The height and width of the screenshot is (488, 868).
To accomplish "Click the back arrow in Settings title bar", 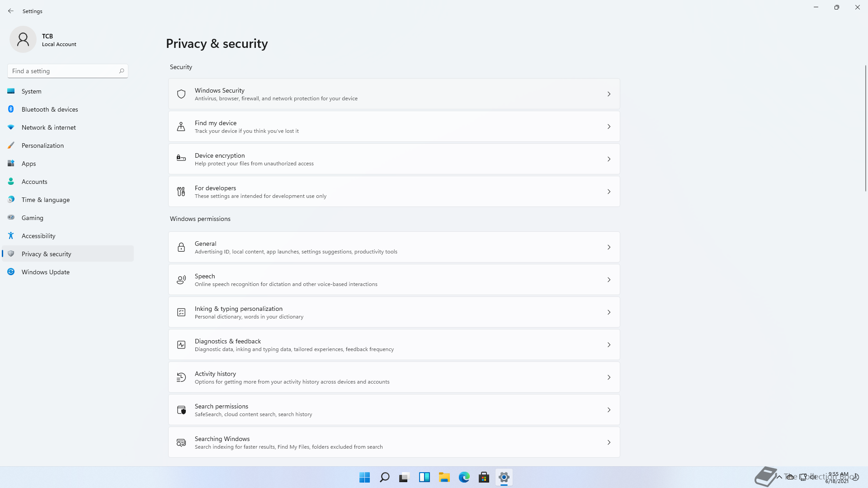I will click(11, 11).
